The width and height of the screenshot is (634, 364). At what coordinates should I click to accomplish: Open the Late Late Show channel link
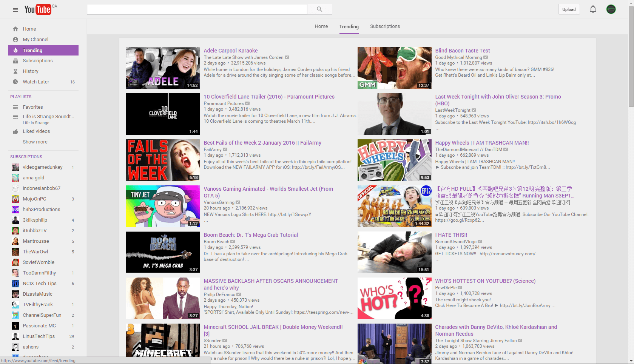click(244, 57)
